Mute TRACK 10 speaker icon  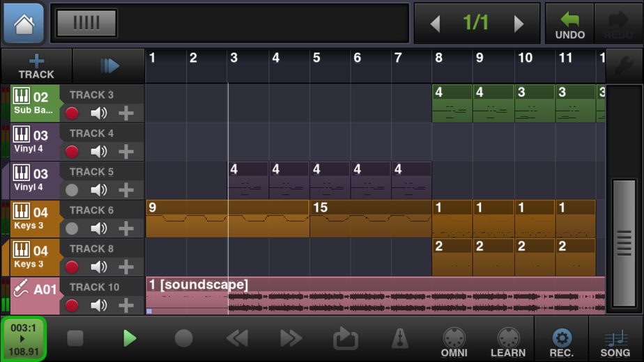click(98, 306)
